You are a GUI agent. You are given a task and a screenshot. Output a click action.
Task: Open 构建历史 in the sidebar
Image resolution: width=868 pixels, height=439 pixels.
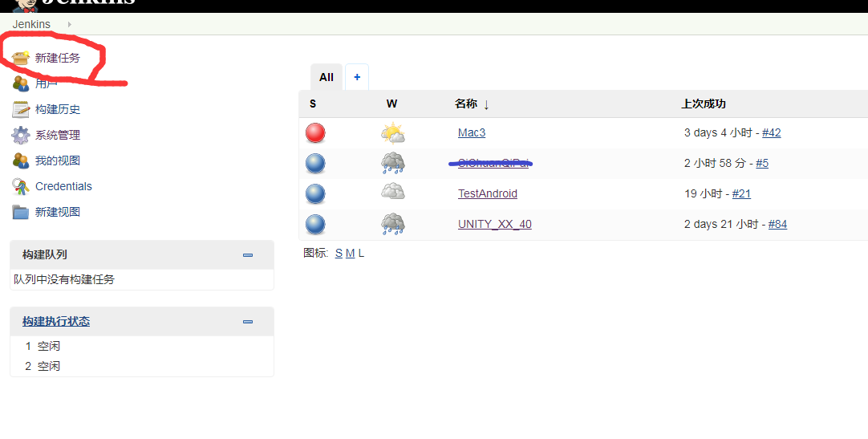click(x=58, y=109)
